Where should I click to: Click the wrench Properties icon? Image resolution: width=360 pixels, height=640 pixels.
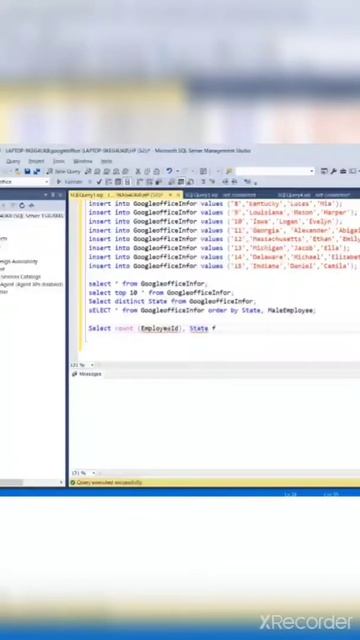(333, 171)
